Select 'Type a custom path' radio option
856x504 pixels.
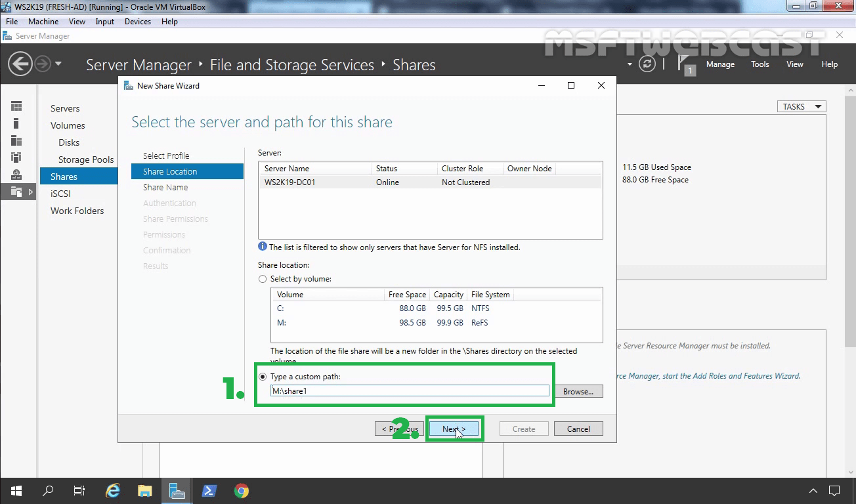(x=263, y=377)
